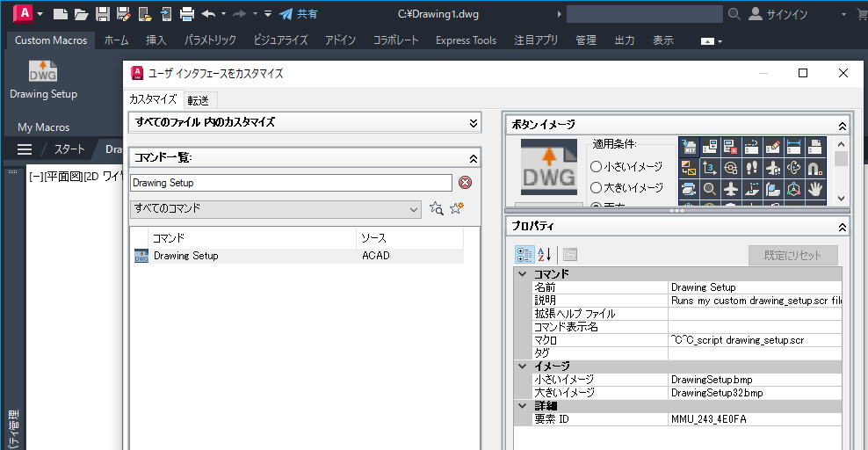Collapse the イメージ property group

click(522, 366)
